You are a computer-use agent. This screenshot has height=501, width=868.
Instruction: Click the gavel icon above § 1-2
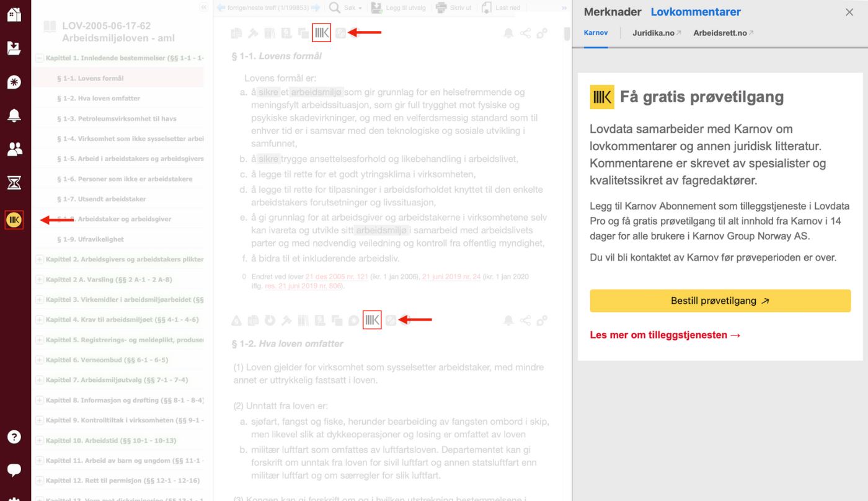pyautogui.click(x=286, y=321)
